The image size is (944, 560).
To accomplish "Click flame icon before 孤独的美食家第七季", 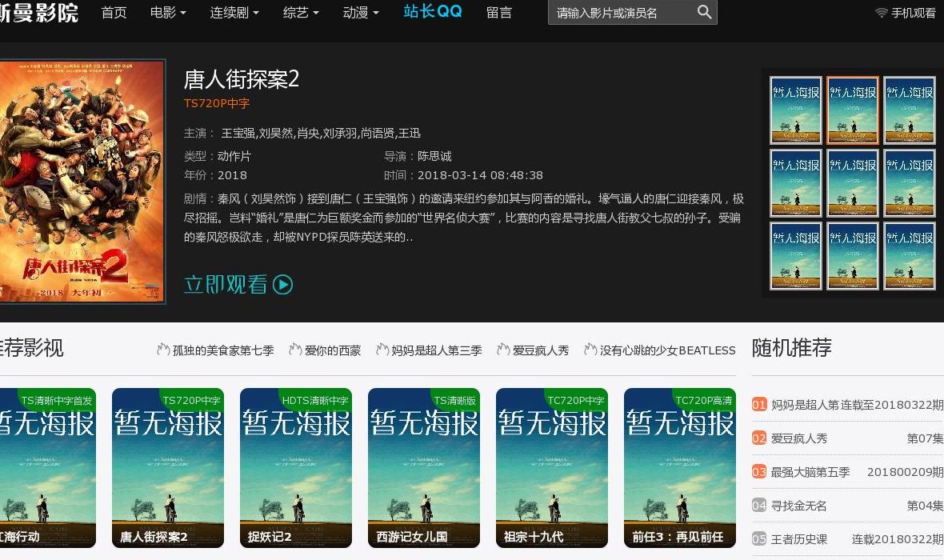I will pos(163,350).
